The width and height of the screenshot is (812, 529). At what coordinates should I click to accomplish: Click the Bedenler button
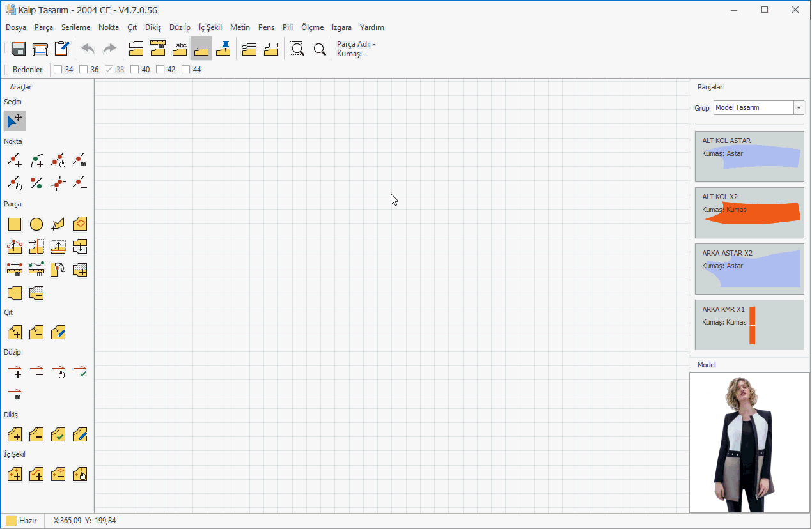point(27,70)
